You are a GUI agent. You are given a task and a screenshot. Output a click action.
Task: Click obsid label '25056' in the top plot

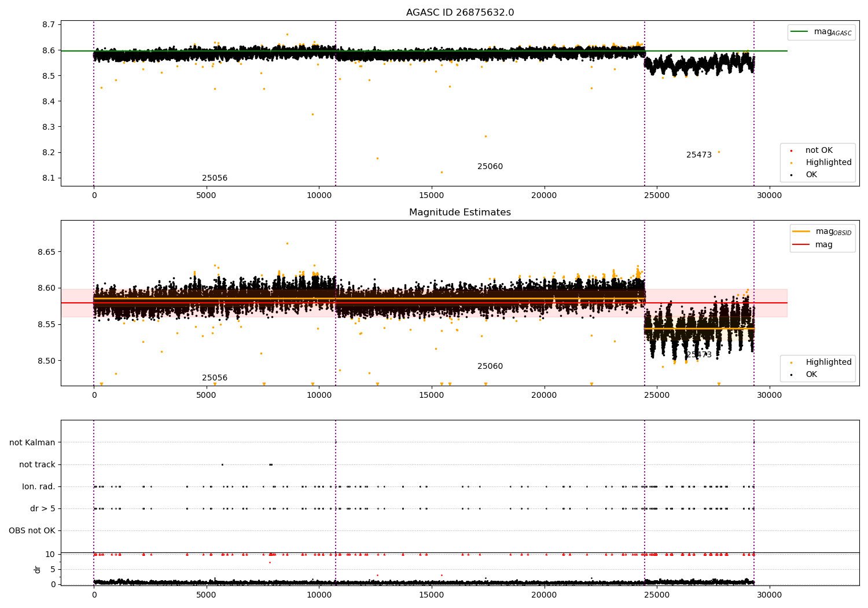click(x=215, y=178)
